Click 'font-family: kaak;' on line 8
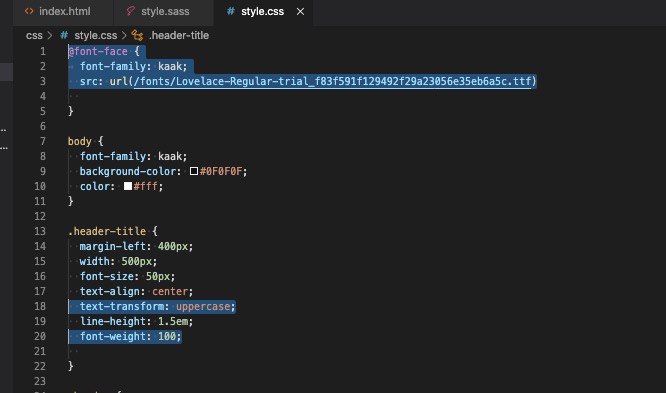666x393 pixels. [133, 156]
